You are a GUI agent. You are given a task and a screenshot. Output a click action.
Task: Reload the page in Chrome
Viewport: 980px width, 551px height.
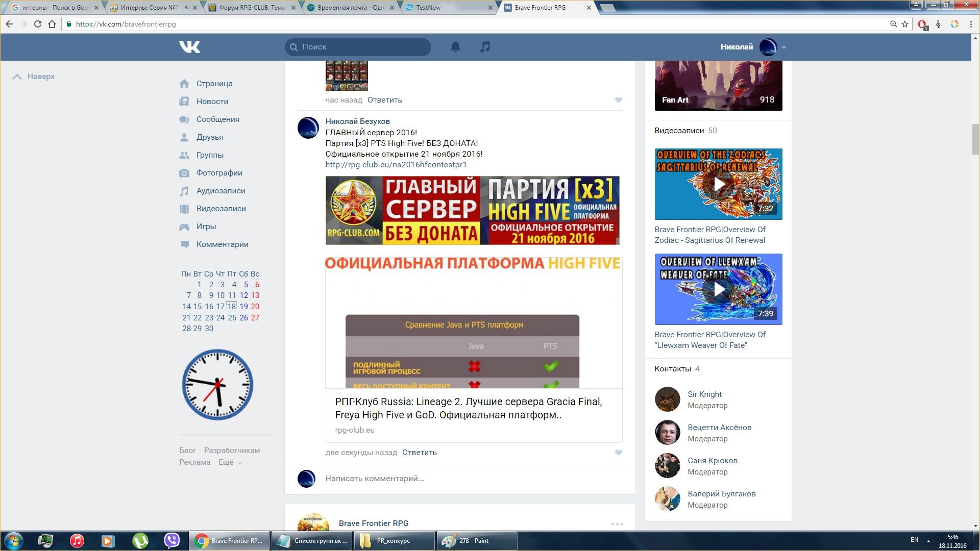(x=37, y=24)
